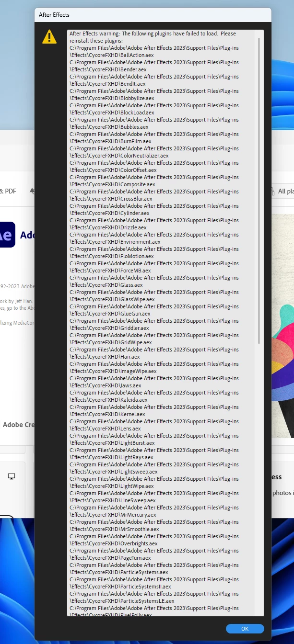Image resolution: width=294 pixels, height=644 pixels.
Task: Click the Kaleida.aex plugin line
Action: (x=108, y=400)
